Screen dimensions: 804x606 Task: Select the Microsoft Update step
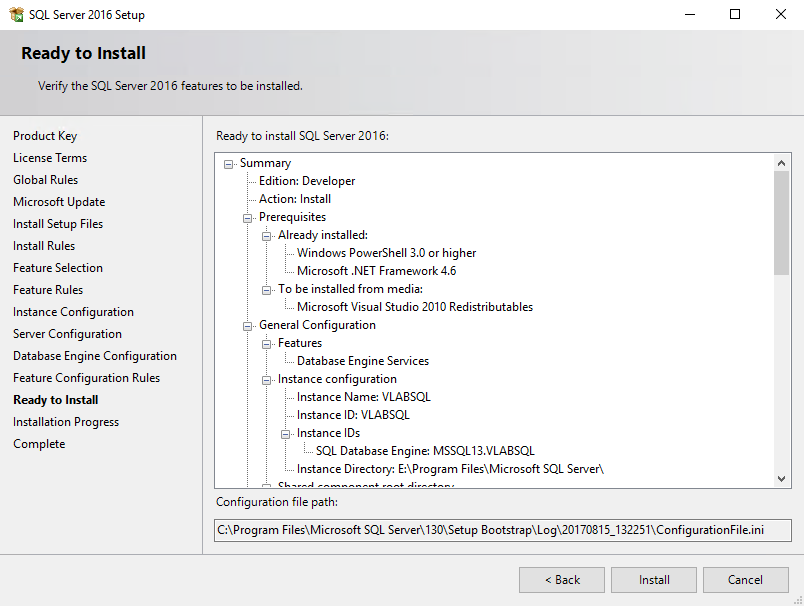click(x=59, y=202)
